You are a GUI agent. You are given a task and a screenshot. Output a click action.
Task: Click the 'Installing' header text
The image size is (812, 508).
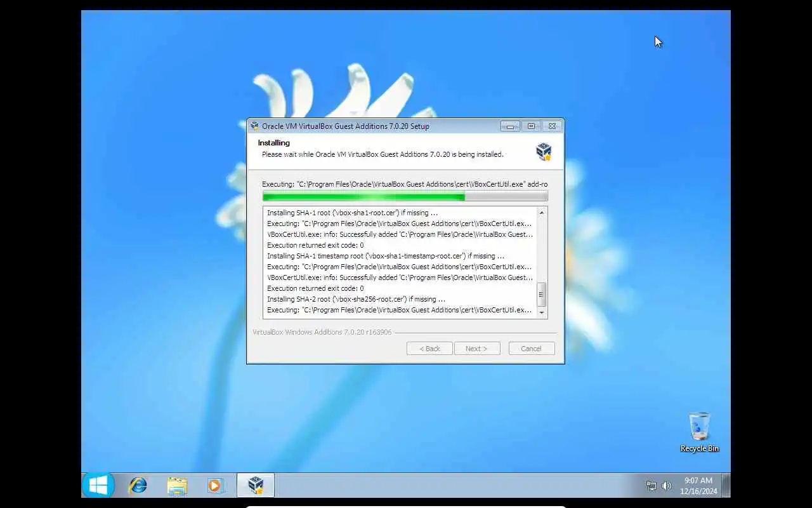(x=273, y=143)
